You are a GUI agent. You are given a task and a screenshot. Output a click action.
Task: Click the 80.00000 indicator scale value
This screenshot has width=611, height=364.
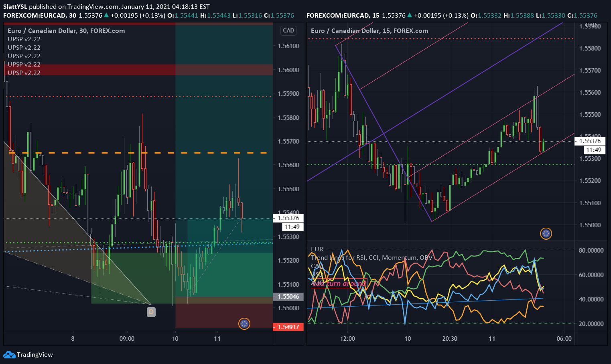click(591, 251)
